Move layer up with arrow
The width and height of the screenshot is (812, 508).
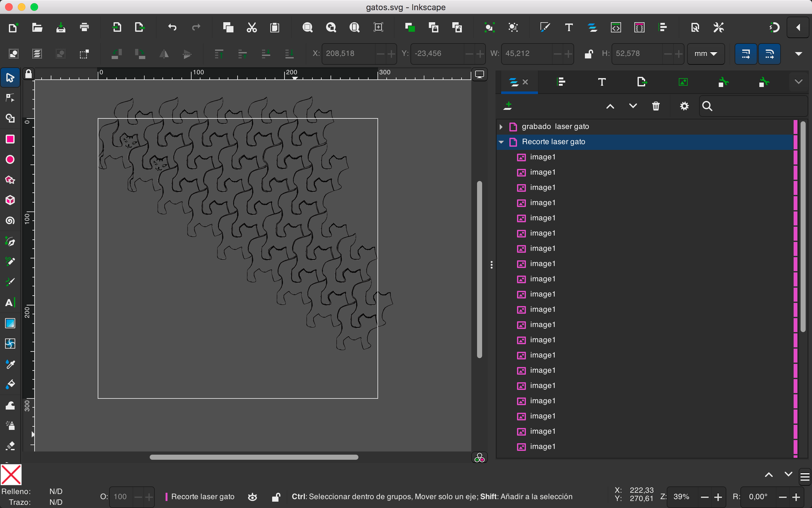point(610,106)
